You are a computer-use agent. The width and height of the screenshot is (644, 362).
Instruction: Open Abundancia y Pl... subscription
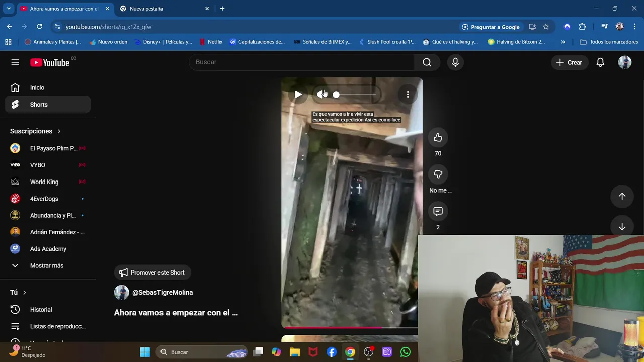tap(48, 215)
